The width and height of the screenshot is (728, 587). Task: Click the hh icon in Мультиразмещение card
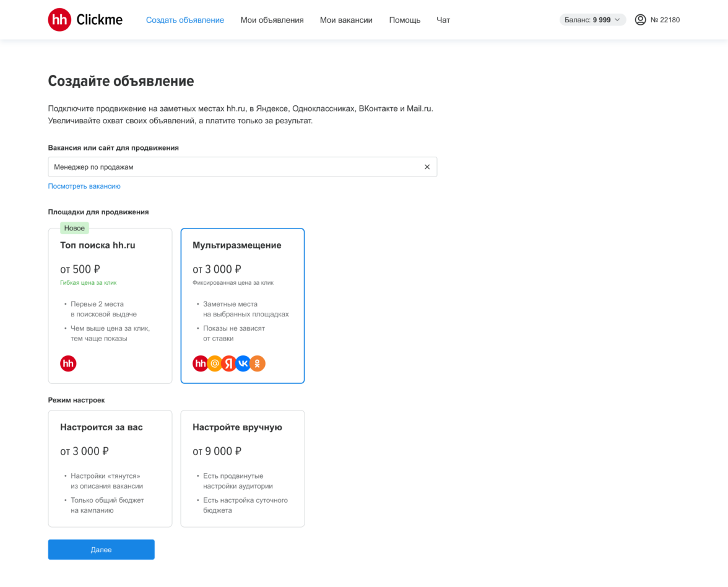pos(200,363)
